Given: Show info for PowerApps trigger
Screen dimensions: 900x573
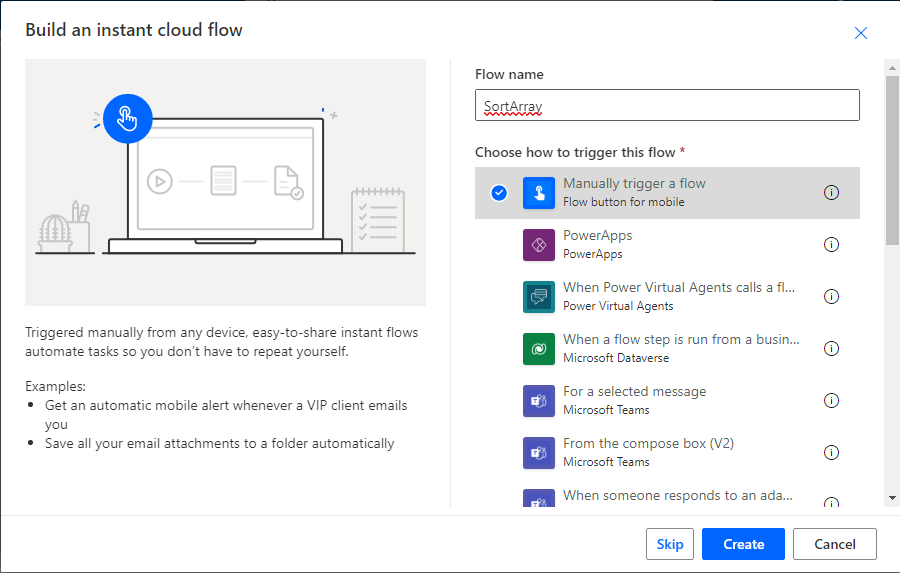Looking at the screenshot, I should 831,245.
